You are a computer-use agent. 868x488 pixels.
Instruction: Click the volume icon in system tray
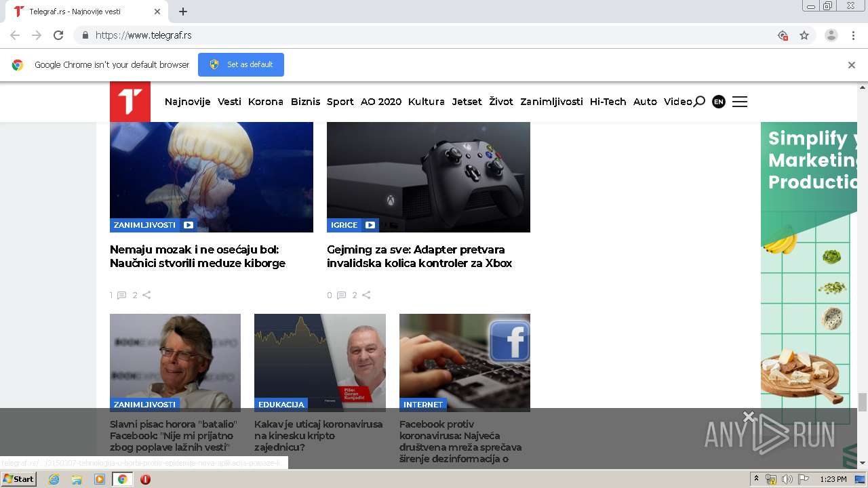point(787,479)
